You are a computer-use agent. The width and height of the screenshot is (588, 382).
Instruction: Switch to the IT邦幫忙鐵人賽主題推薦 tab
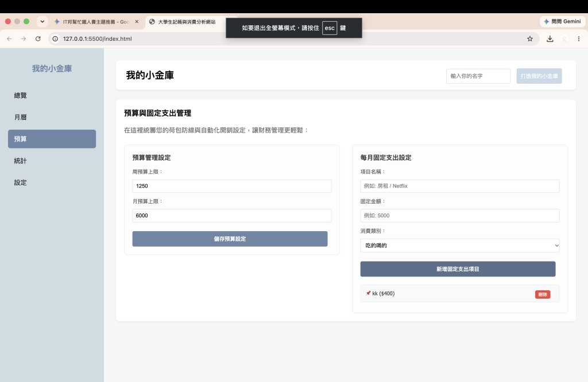[96, 22]
